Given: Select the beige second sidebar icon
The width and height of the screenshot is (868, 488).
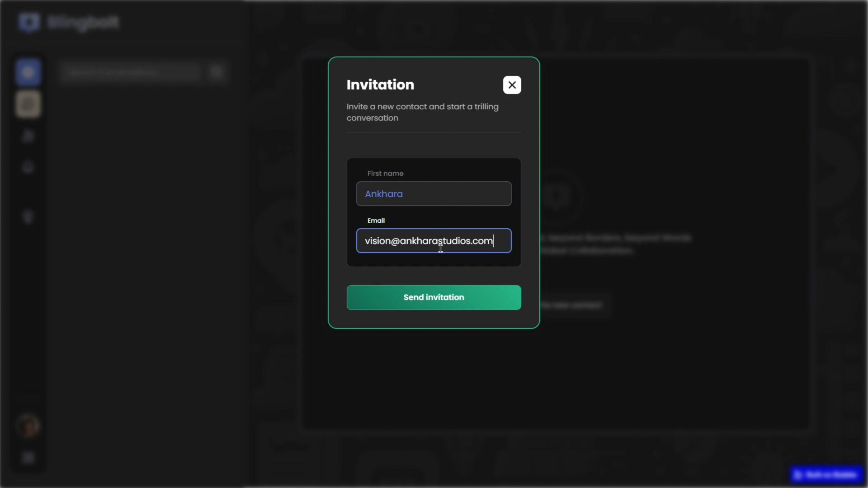Looking at the screenshot, I should coord(28,104).
